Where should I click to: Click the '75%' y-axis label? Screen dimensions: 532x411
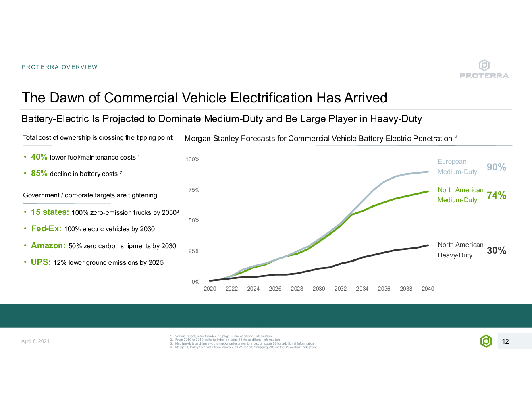194,190
